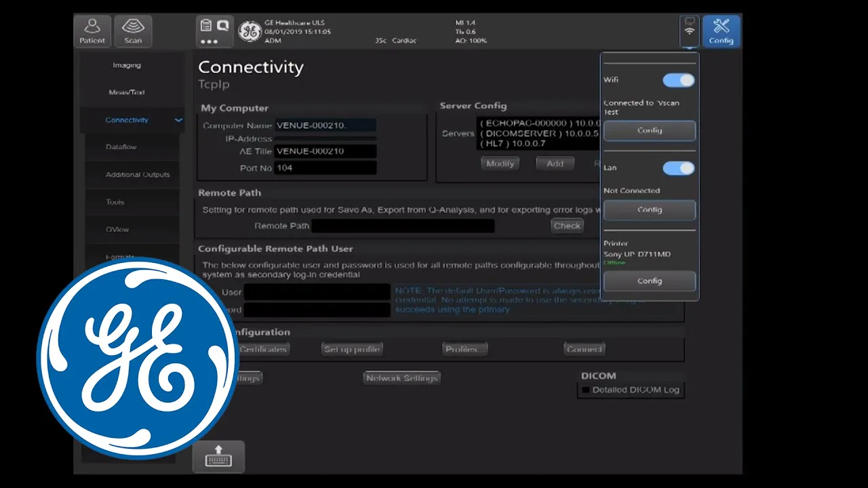Select Meas/Text in the sidebar
The height and width of the screenshot is (488, 868).
pyautogui.click(x=127, y=92)
